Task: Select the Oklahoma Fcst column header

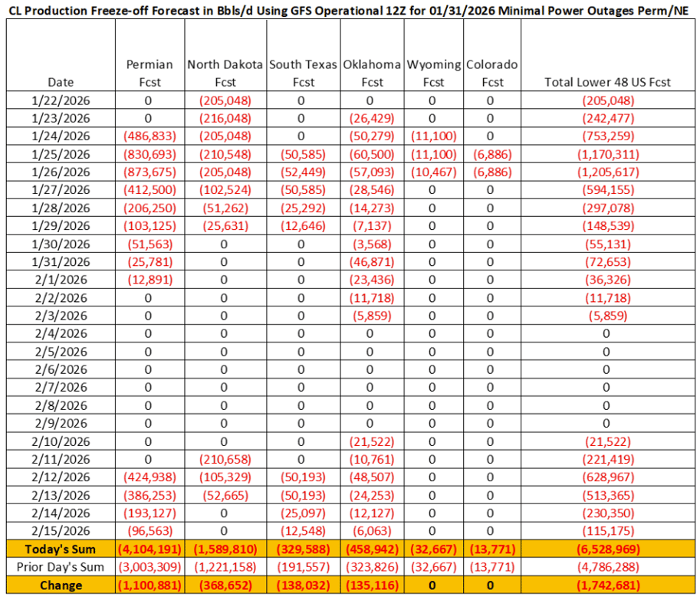Action: click(372, 74)
